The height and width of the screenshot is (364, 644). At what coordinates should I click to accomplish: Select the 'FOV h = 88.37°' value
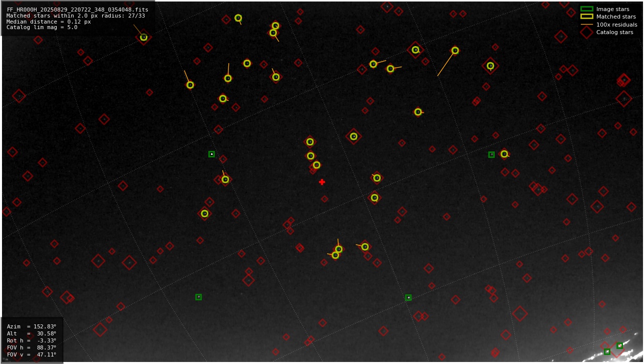click(32, 348)
